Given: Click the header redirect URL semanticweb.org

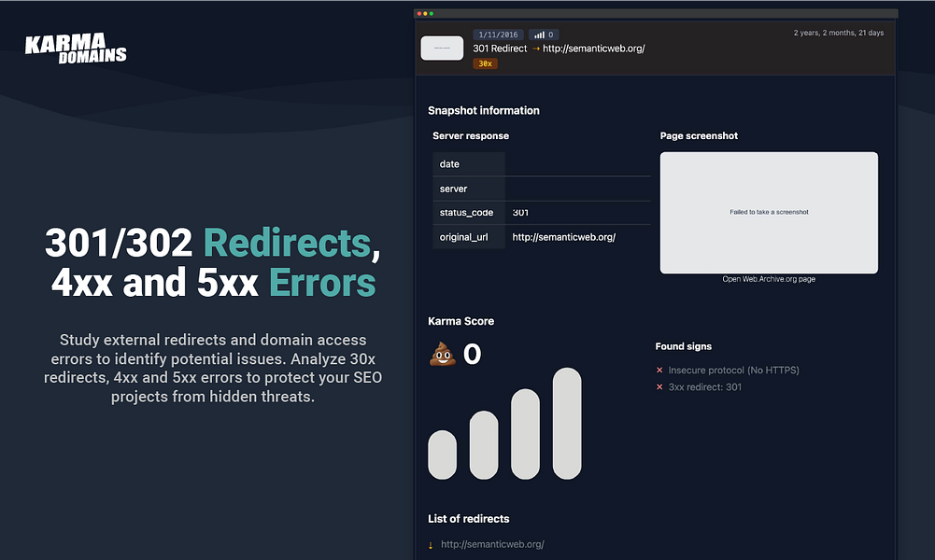Looking at the screenshot, I should click(x=594, y=49).
